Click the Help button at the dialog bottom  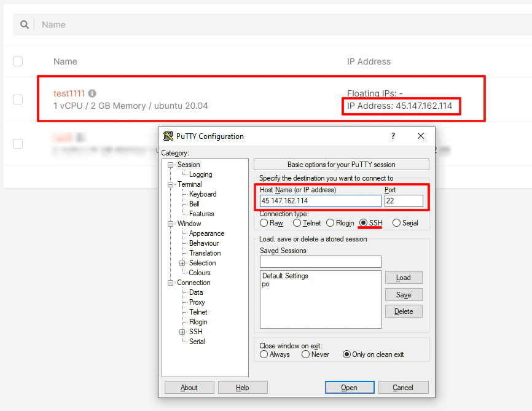243,387
